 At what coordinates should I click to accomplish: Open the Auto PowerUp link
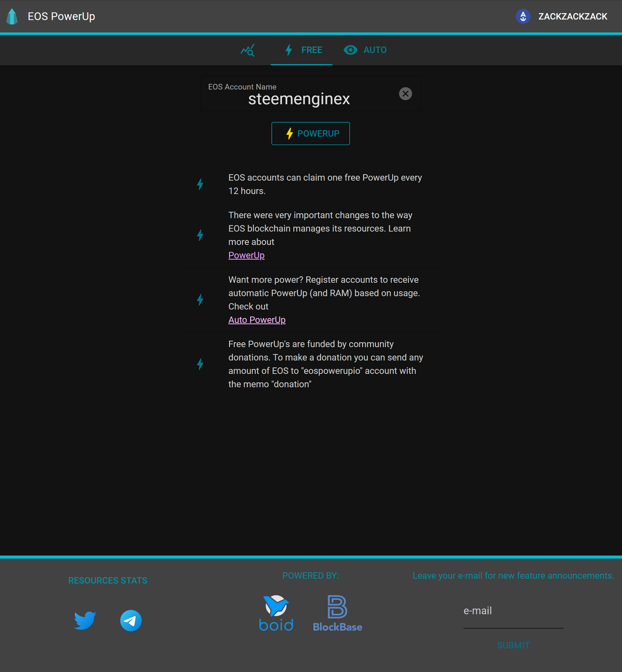click(257, 320)
